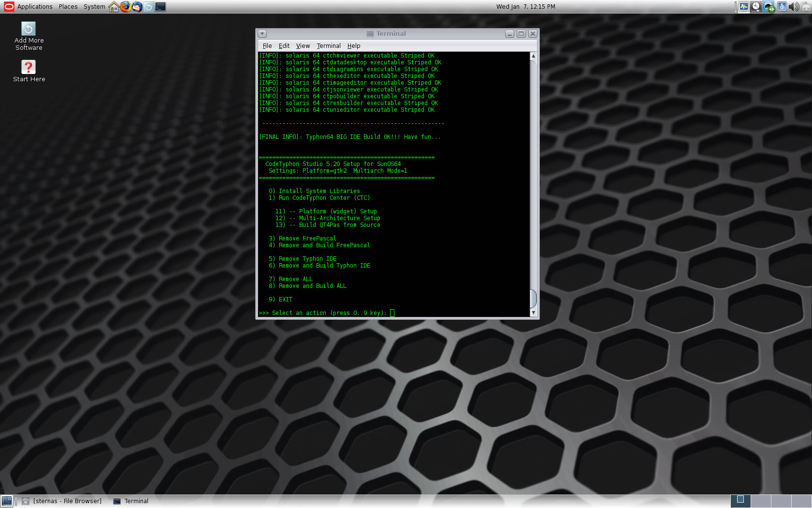Screen dimensions: 812x508
Task: Open the System menu
Action: pyautogui.click(x=94, y=7)
